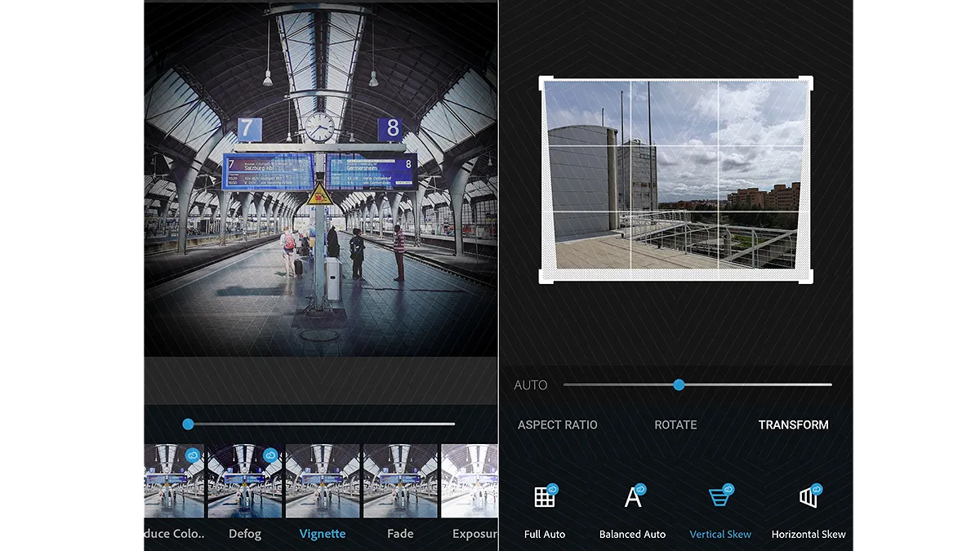This screenshot has width=980, height=551.
Task: Click the AUTO transform slider handle
Action: coord(679,384)
